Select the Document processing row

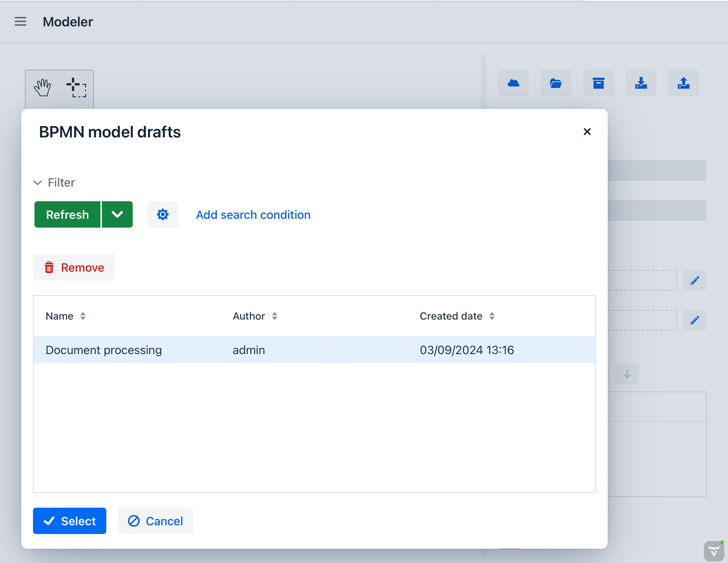(x=104, y=350)
